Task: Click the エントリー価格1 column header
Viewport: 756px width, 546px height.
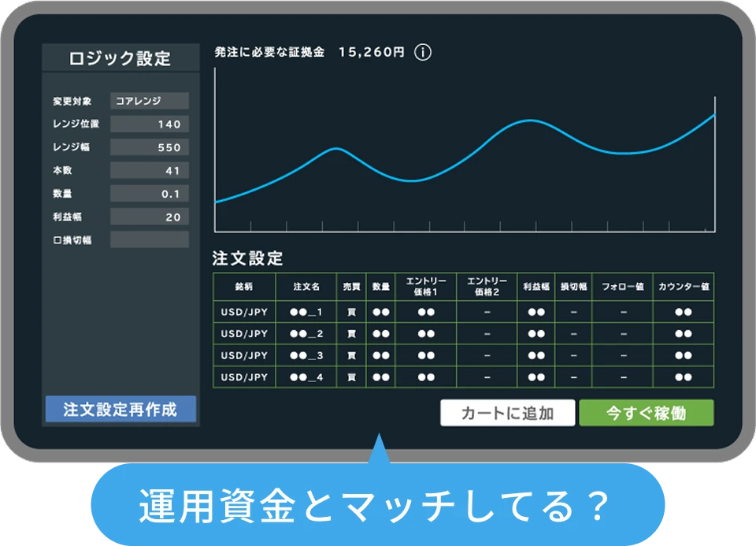Action: click(426, 287)
